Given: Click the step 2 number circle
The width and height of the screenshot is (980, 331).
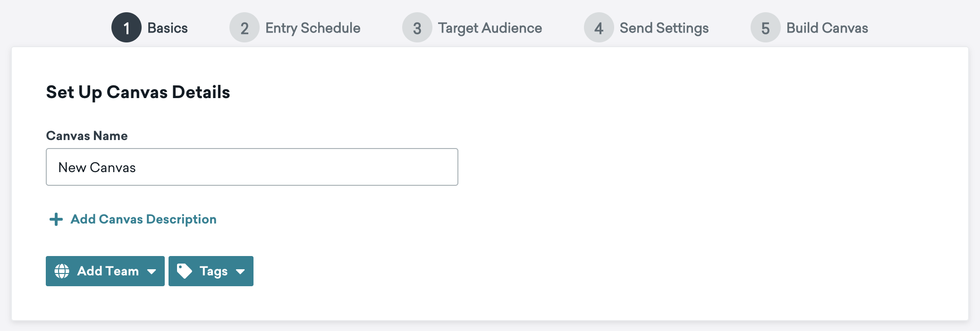Looking at the screenshot, I should tap(244, 28).
